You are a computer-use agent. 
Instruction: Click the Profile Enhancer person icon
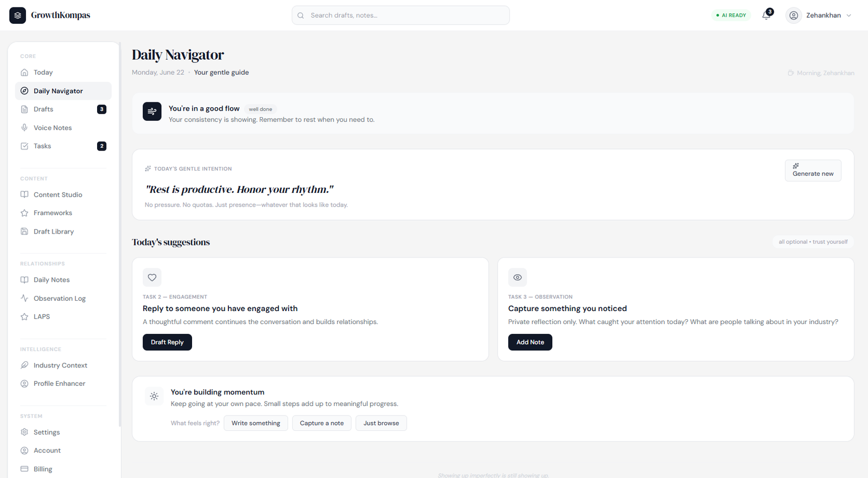24,383
